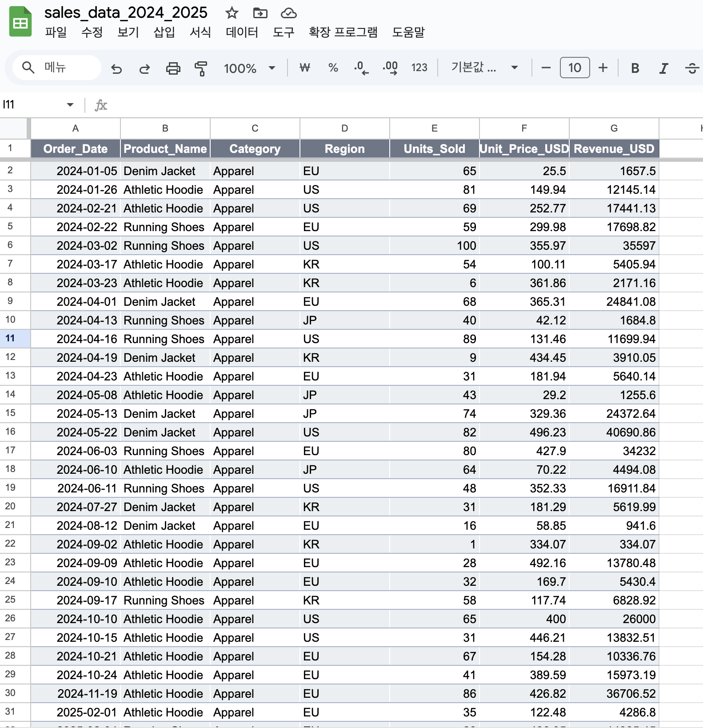Image resolution: width=703 pixels, height=728 pixels.
Task: Click the Product_Name header cell
Action: point(165,148)
